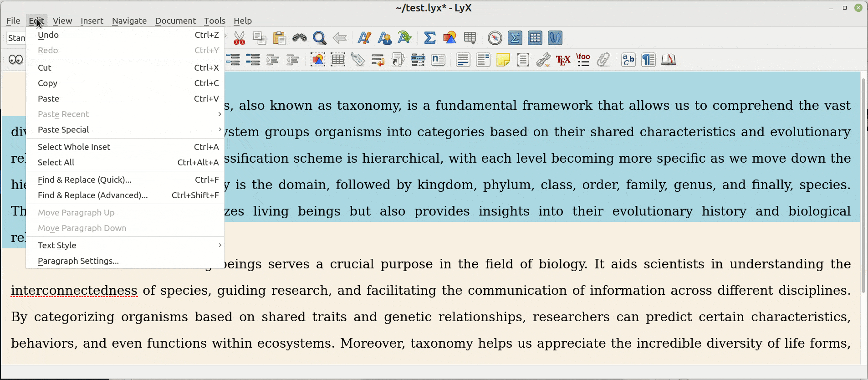Screen dimensions: 868x380
Task: Toggle emphasized text style icon
Action: click(364, 38)
